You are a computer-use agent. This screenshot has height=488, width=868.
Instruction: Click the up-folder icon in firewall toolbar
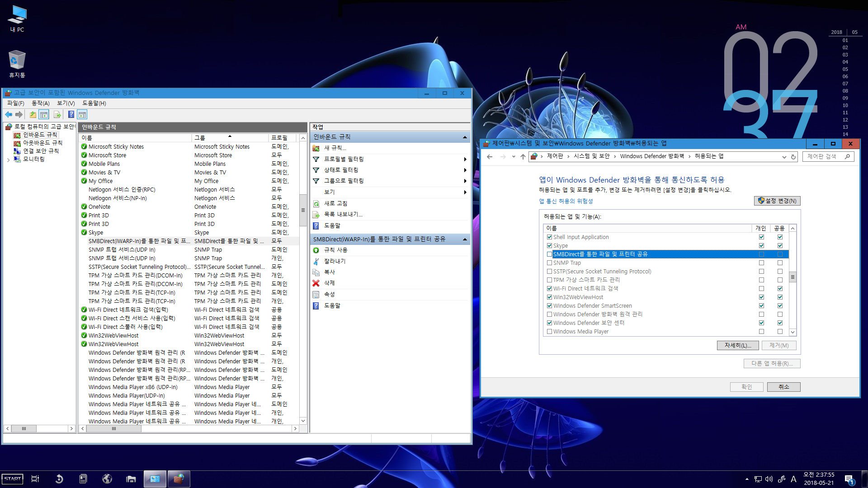point(33,115)
